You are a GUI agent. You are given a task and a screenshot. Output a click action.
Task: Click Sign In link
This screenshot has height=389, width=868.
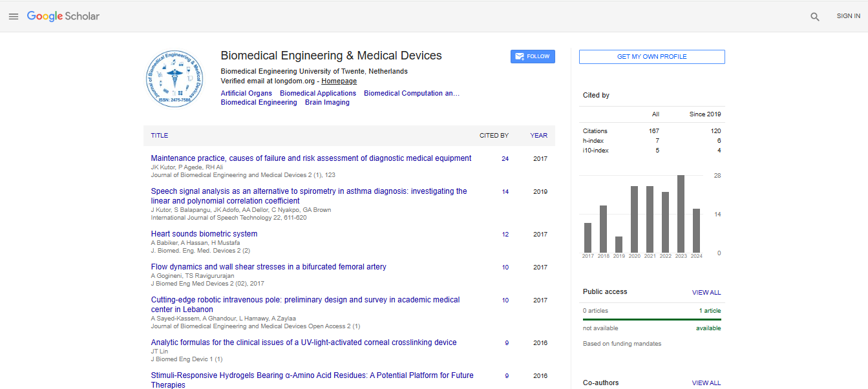pos(848,16)
